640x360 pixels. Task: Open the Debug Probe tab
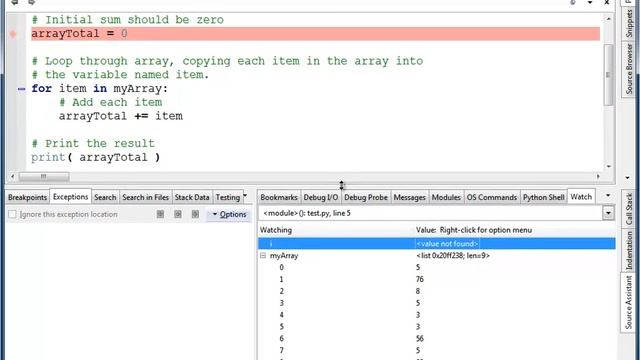click(366, 198)
